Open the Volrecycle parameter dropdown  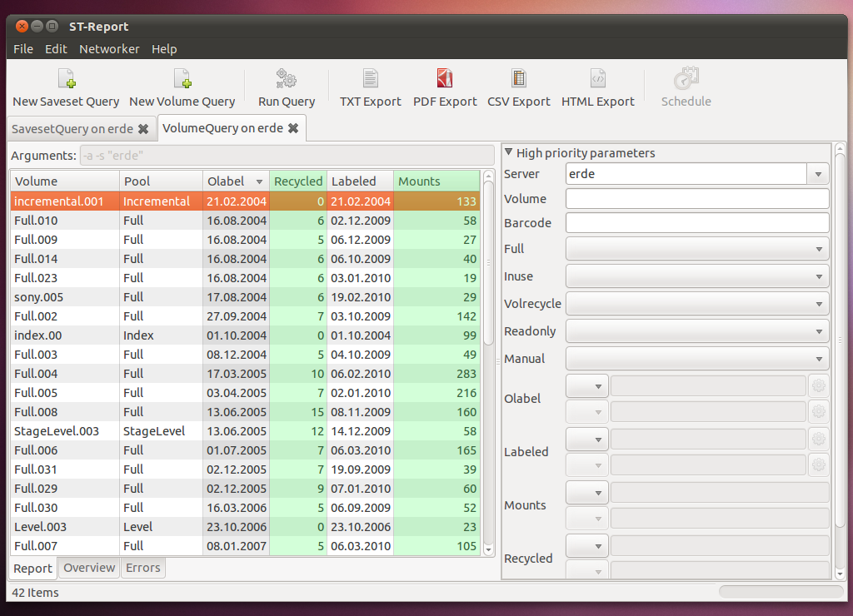click(x=697, y=304)
